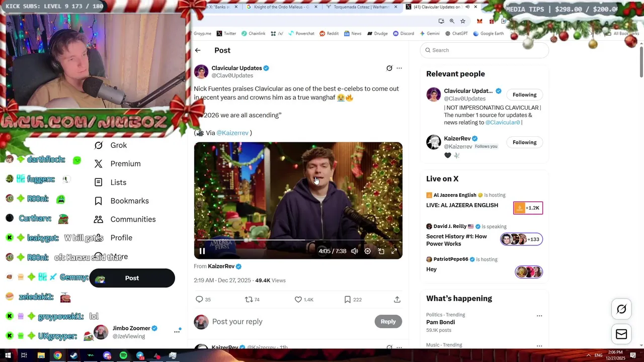This screenshot has width=644, height=362.
Task: Like the Clavicular Updates post
Action: 298,300
